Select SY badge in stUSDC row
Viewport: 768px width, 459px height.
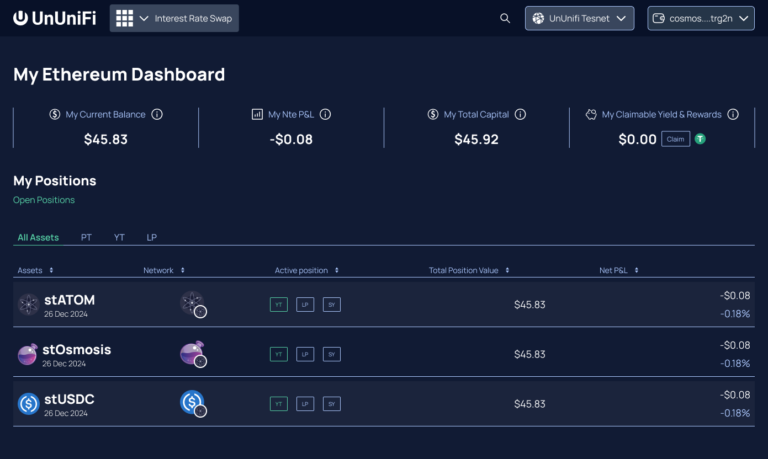tap(332, 404)
